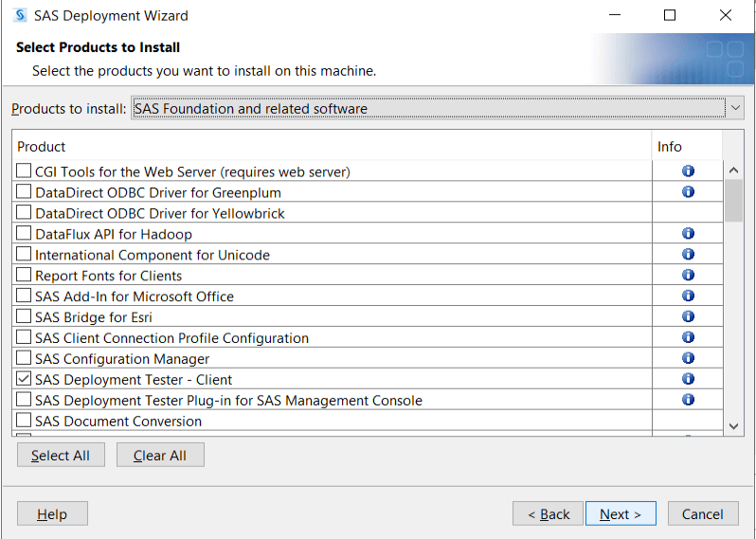Tick SAS Add-In for Microsoft Office checkbox
Image resolution: width=756 pixels, height=539 pixels.
24,295
